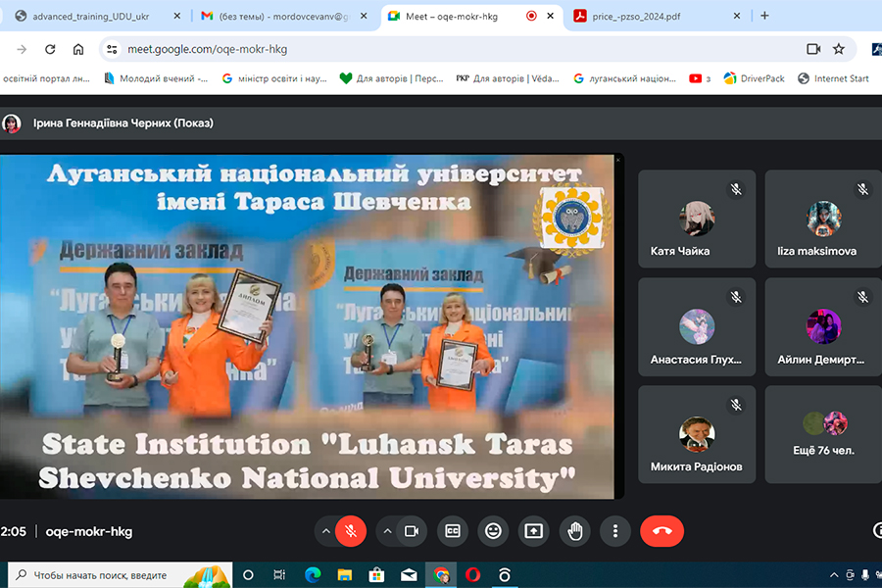Unmute the microphone in Meet
Viewport: 882px width, 588px height.
[x=351, y=531]
